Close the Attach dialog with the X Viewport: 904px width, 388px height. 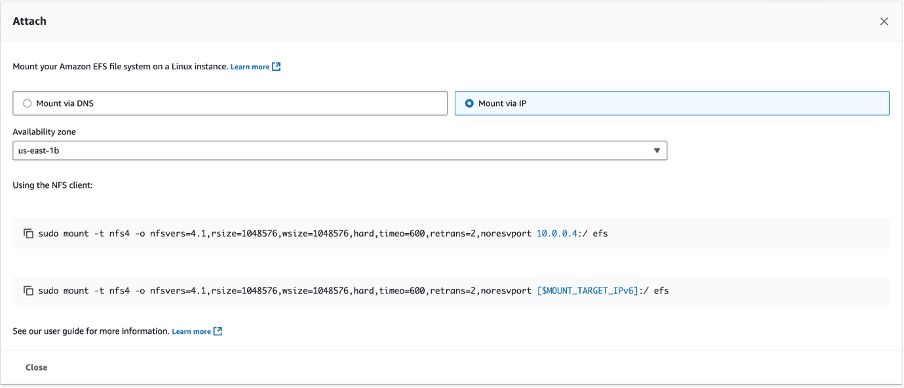pyautogui.click(x=884, y=21)
